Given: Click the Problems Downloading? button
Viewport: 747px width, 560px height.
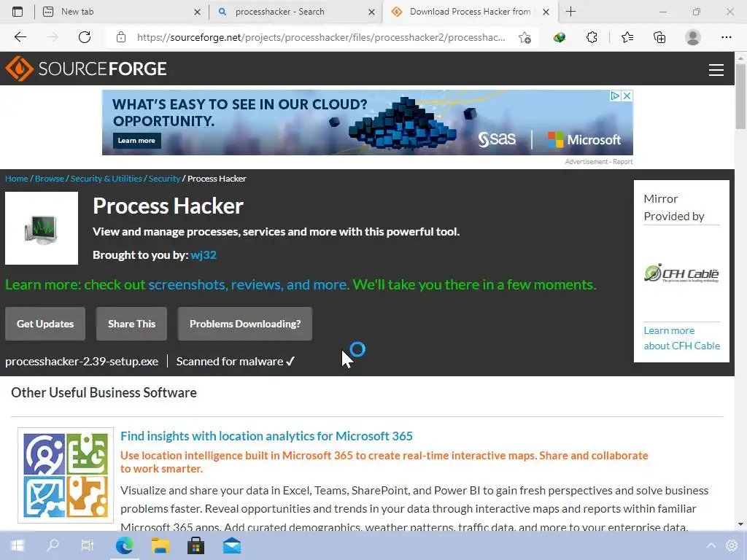Looking at the screenshot, I should 245,324.
